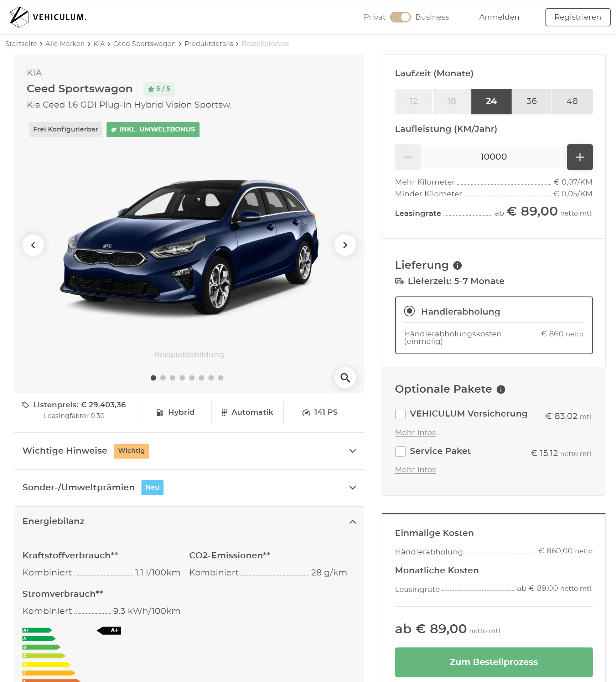Click the Zum Bestellprozess button
This screenshot has height=682, width=616.
(494, 662)
